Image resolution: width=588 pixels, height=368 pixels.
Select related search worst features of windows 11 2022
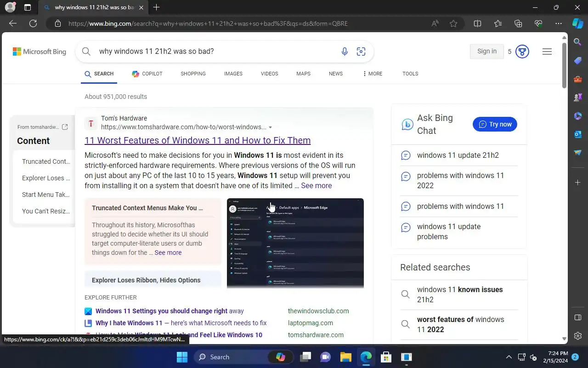(460, 324)
